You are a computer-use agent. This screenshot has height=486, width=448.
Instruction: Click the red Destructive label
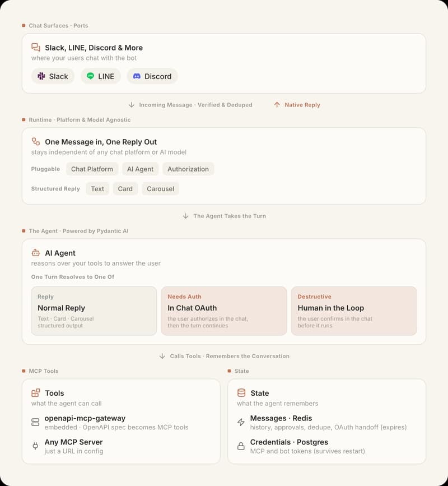point(314,297)
